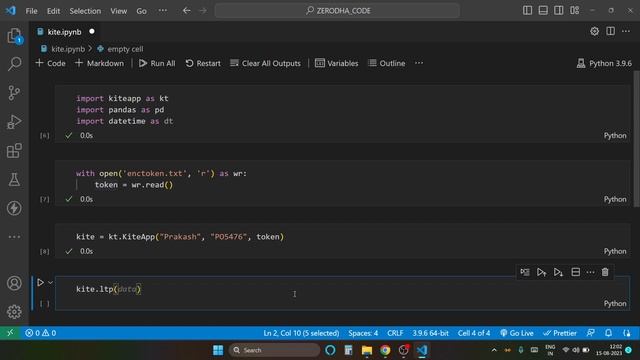The width and height of the screenshot is (640, 360).
Task: Click the Windows Start button
Action: [x=218, y=350]
